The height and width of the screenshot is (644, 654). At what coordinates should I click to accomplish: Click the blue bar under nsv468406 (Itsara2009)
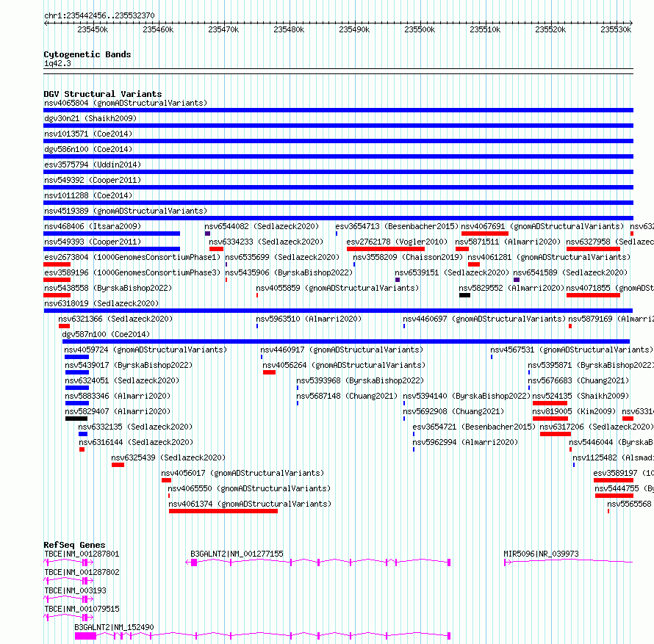point(112,234)
